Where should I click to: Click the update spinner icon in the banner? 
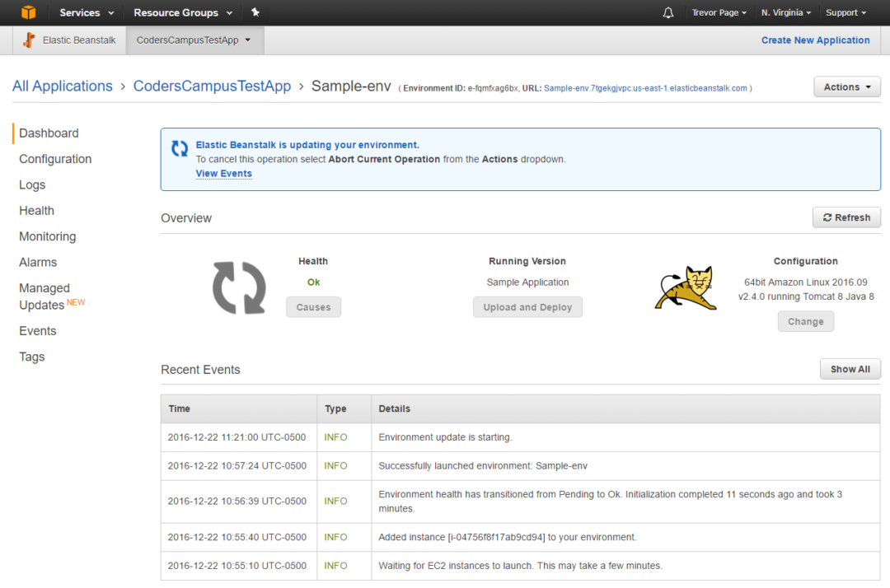180,149
